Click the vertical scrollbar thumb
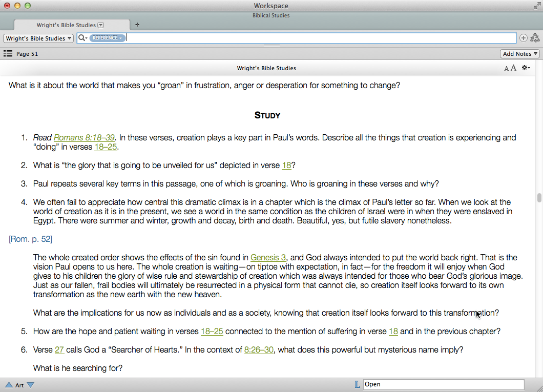Viewport: 543px width, 392px height. [539, 198]
